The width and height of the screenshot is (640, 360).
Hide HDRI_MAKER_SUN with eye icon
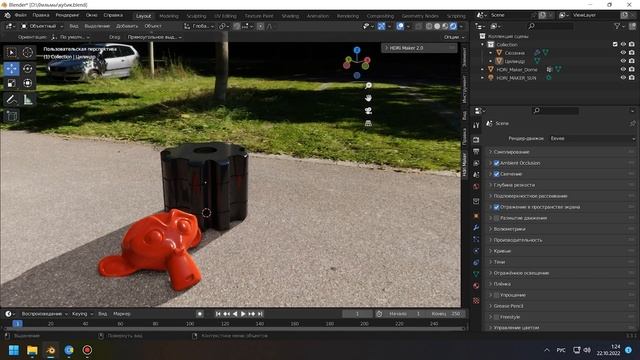tap(623, 78)
